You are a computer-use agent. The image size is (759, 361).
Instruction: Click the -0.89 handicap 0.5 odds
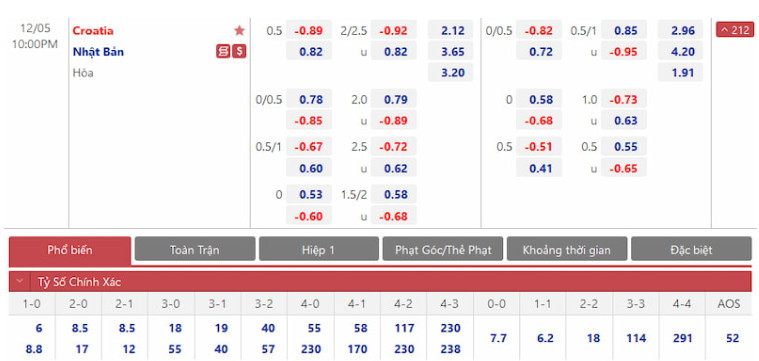[309, 31]
